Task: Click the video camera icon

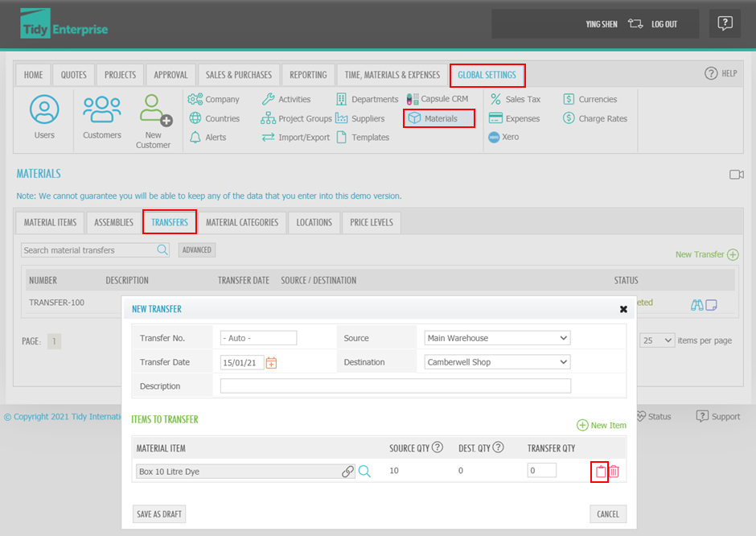Action: [x=736, y=175]
